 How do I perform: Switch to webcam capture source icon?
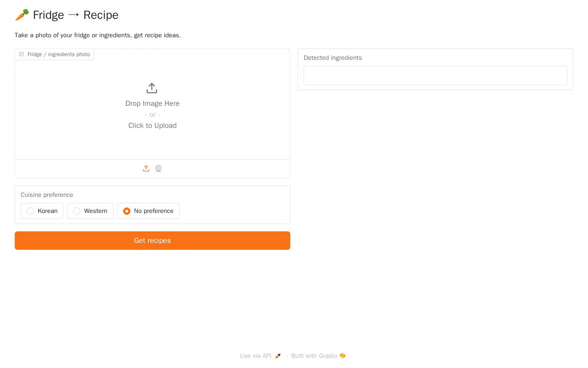158,168
